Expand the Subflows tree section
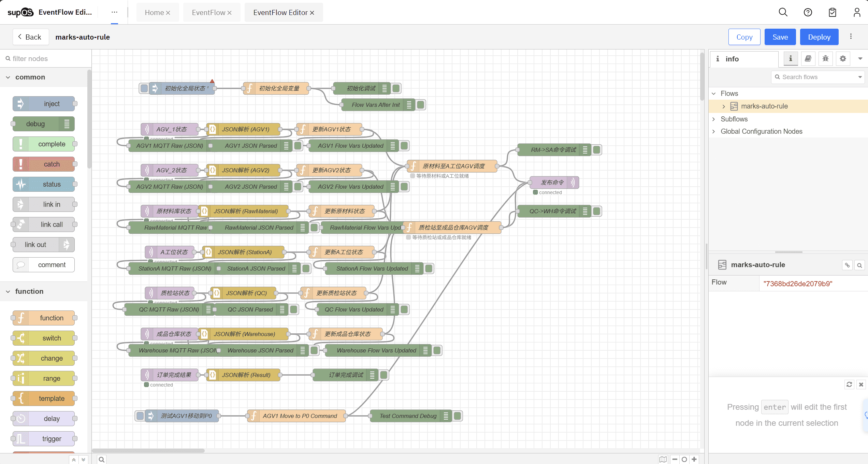The width and height of the screenshot is (868, 464). [x=714, y=119]
